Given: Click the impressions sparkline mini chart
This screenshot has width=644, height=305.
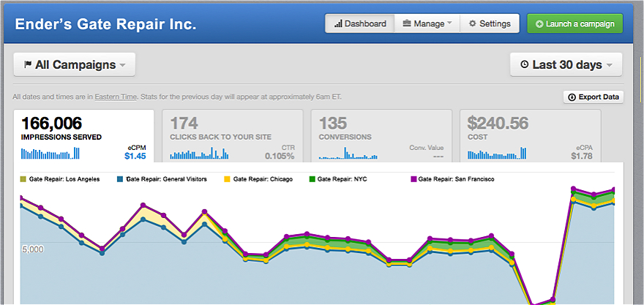Looking at the screenshot, I should point(50,154).
